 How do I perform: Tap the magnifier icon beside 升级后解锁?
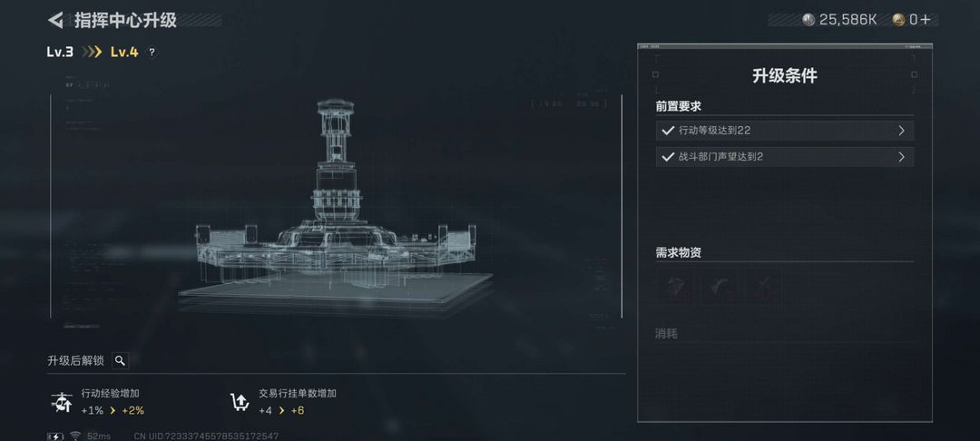pos(120,360)
